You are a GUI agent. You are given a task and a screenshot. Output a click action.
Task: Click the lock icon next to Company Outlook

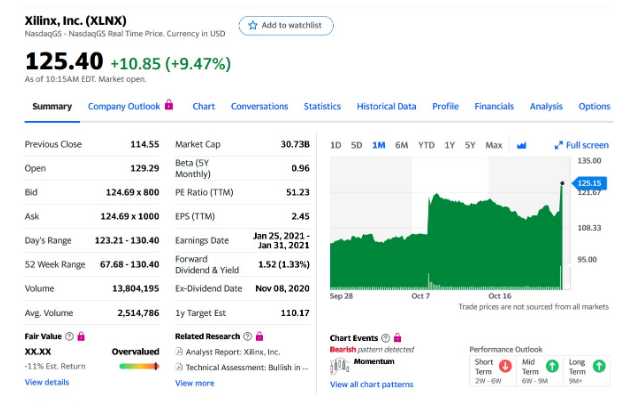(x=169, y=105)
